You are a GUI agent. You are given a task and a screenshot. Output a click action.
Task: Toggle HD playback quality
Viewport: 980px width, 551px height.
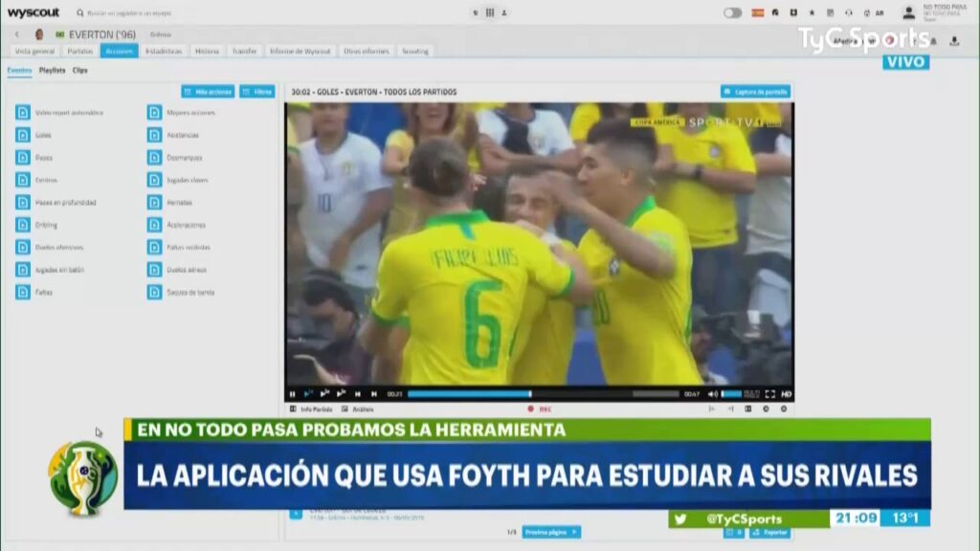click(x=789, y=391)
